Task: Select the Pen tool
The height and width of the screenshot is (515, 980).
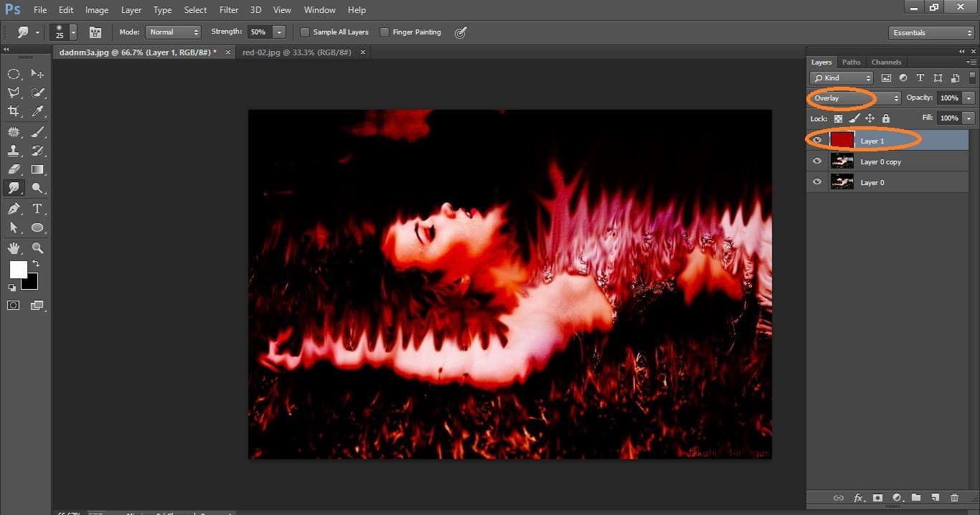Action: [x=14, y=209]
